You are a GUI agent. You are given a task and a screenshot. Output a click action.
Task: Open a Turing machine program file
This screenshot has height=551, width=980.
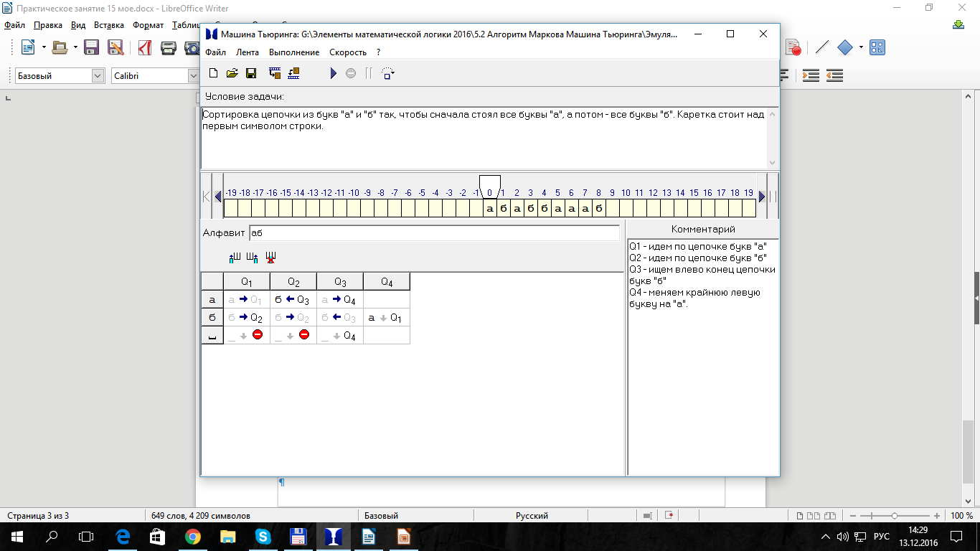click(x=232, y=73)
